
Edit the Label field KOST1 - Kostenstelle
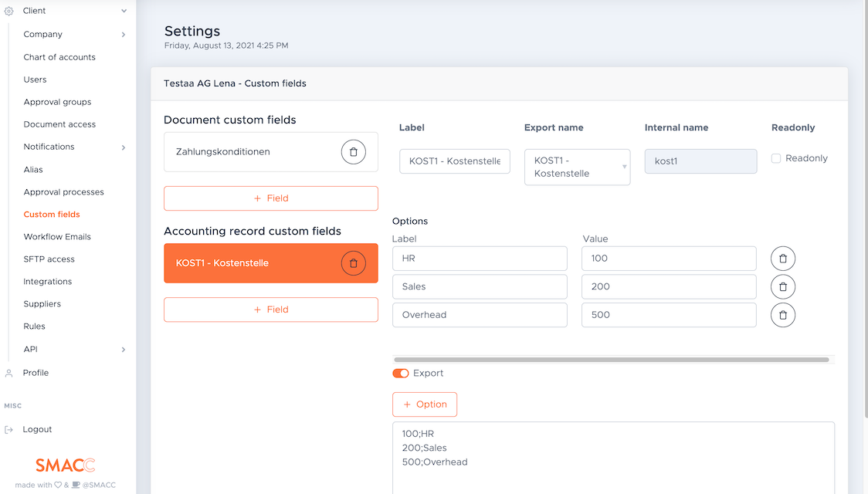(455, 161)
